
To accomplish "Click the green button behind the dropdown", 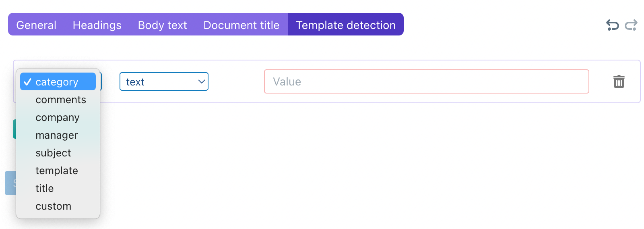I will point(14,129).
